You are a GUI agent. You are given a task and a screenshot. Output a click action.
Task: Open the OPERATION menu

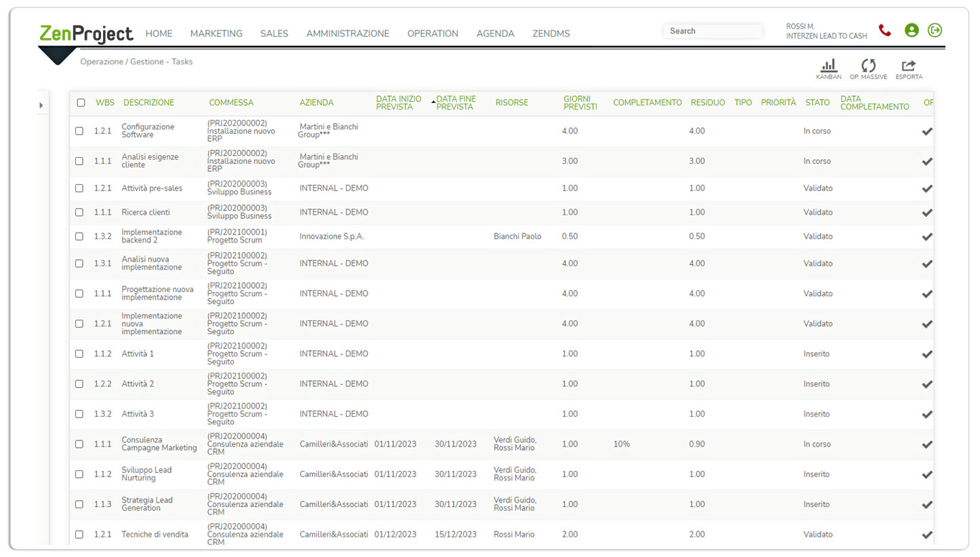[433, 33]
